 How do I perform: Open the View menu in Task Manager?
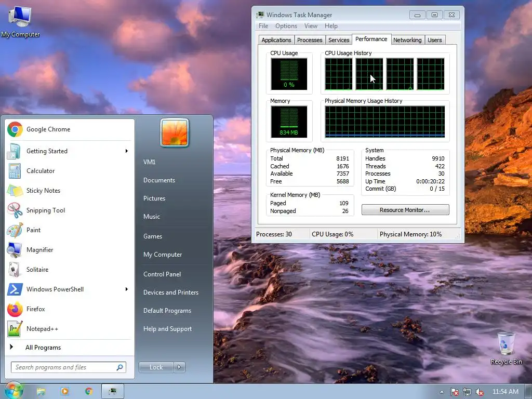pyautogui.click(x=311, y=26)
